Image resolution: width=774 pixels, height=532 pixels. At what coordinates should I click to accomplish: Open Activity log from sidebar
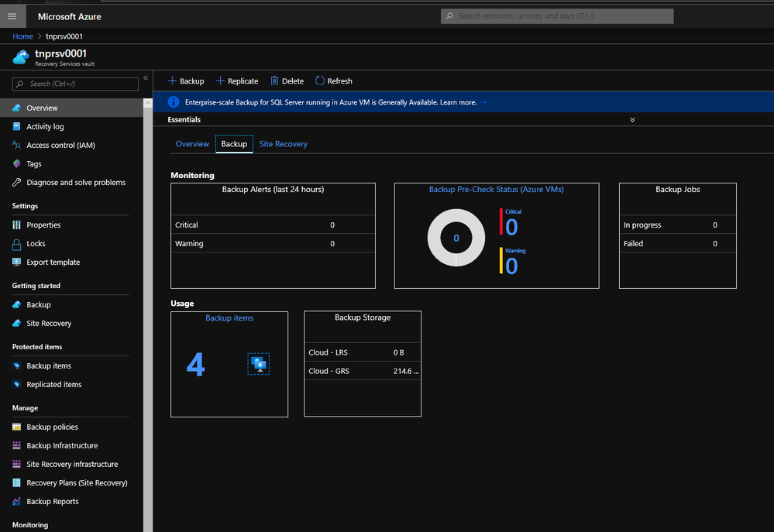pyautogui.click(x=45, y=126)
